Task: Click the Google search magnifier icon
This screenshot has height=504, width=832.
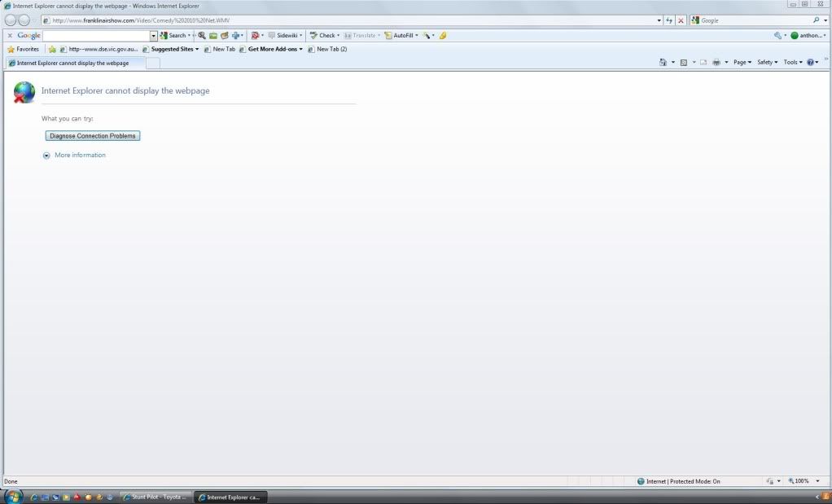Action: click(816, 20)
